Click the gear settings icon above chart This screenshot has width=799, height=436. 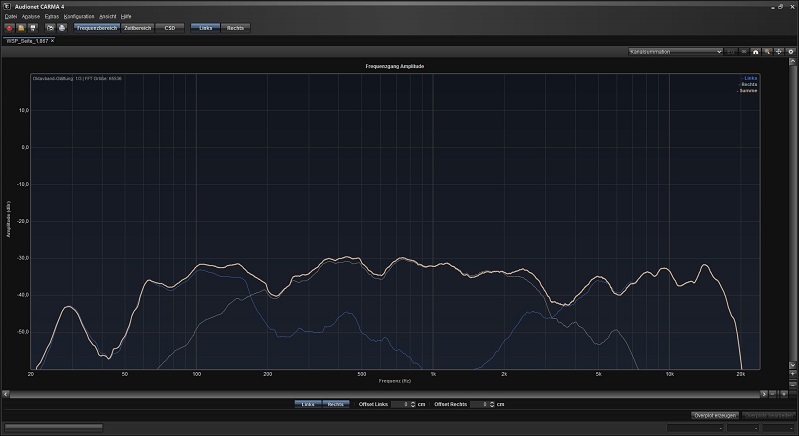pos(791,51)
